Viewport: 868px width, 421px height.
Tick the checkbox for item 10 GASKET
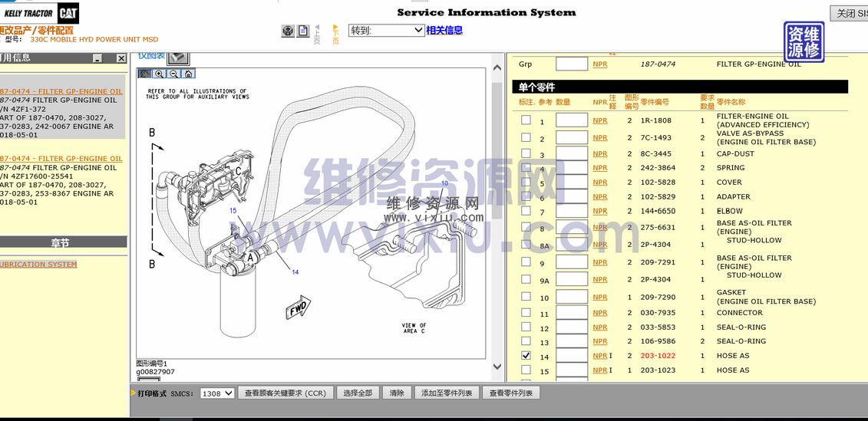526,297
